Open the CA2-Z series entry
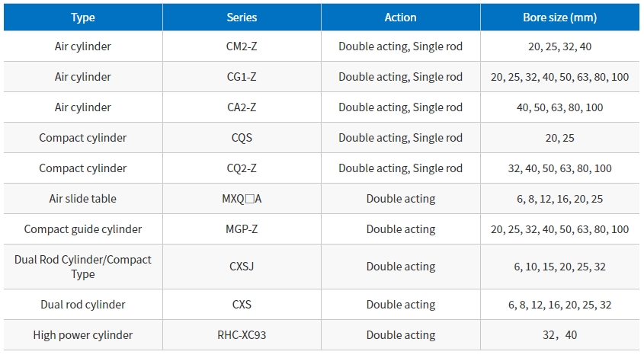The width and height of the screenshot is (644, 358). coord(242,107)
